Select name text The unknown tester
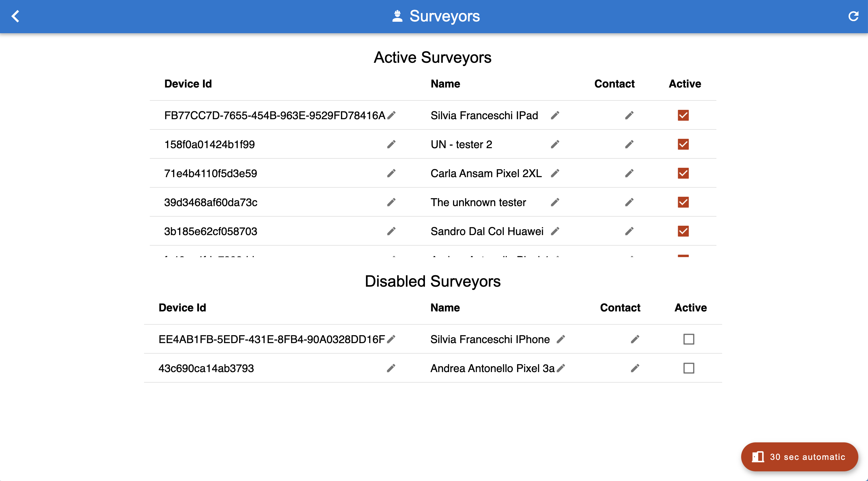 [x=478, y=203]
